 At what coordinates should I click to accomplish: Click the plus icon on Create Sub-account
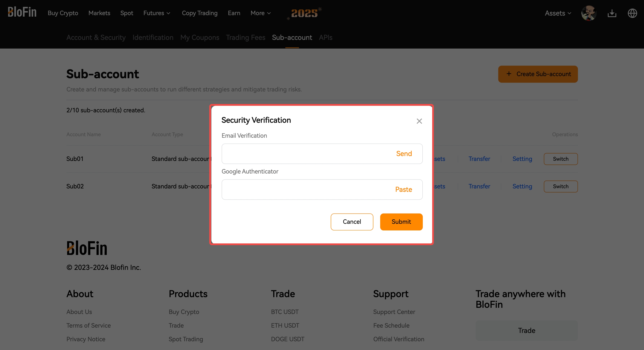tap(509, 74)
